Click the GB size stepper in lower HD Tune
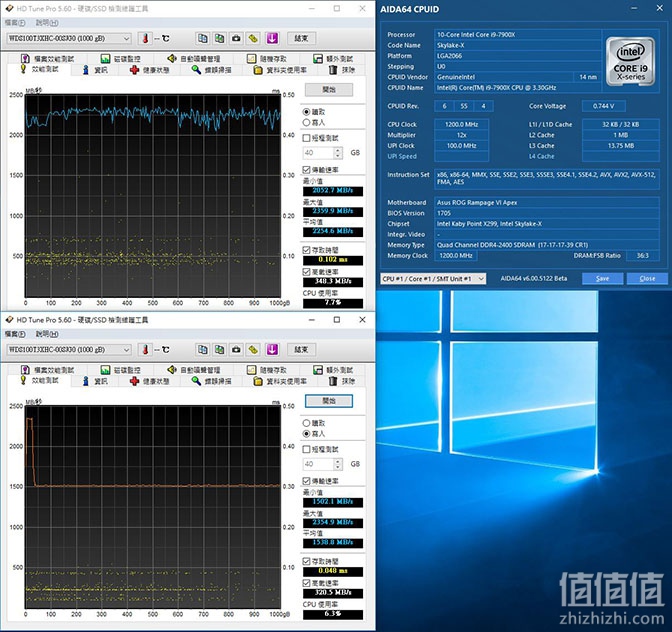 tap(338, 464)
